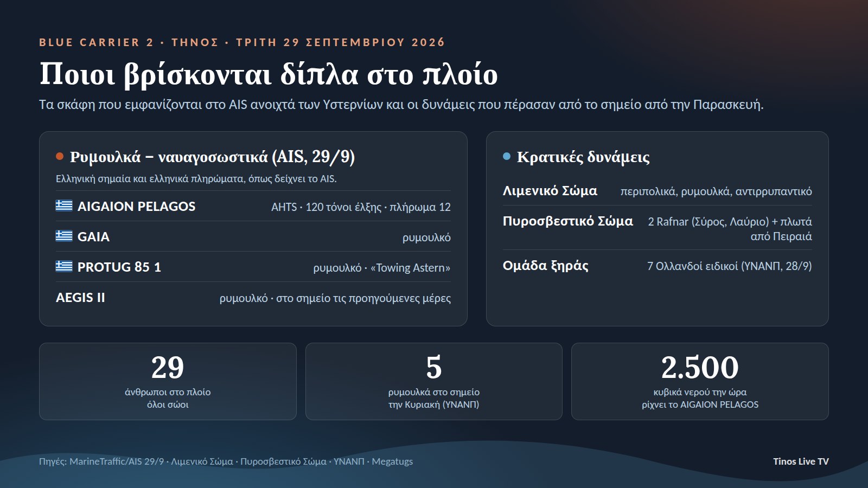Click the bold 'Πυροσβεστικό Σώμα' row label
The height and width of the screenshot is (488, 868).
click(568, 221)
